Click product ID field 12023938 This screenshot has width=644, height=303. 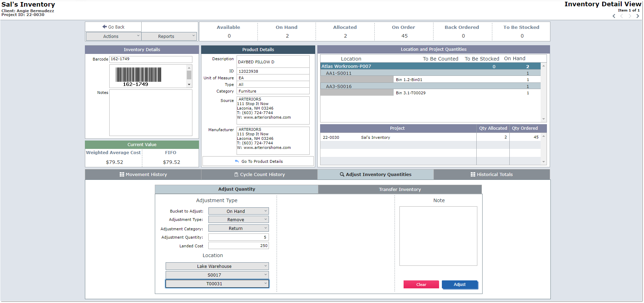(x=273, y=71)
